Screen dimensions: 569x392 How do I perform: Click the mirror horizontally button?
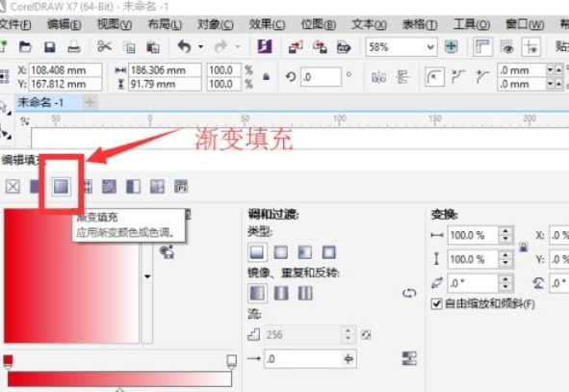[x=378, y=77]
